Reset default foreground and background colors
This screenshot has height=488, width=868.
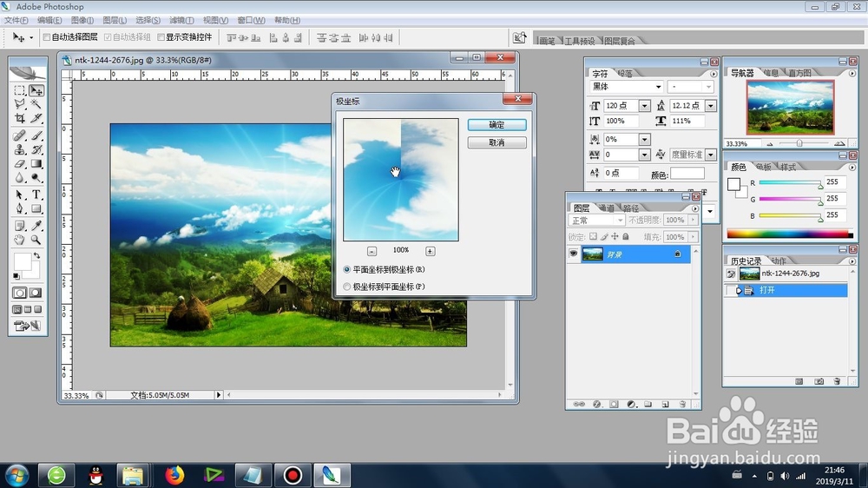tap(16, 276)
